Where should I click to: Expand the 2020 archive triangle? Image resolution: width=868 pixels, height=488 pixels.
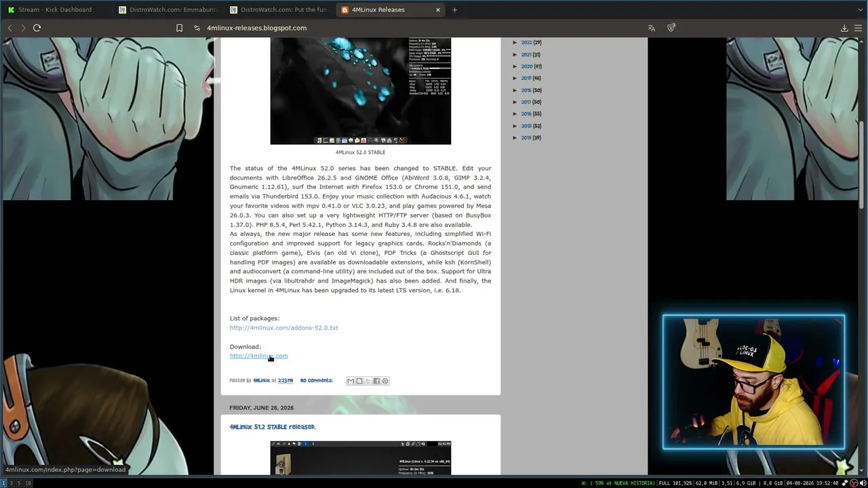(x=515, y=66)
